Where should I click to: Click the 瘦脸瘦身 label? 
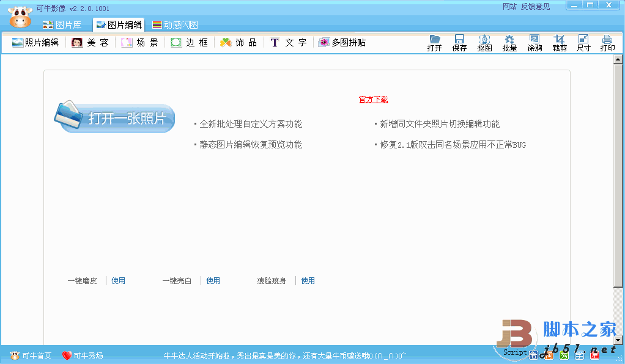272,281
